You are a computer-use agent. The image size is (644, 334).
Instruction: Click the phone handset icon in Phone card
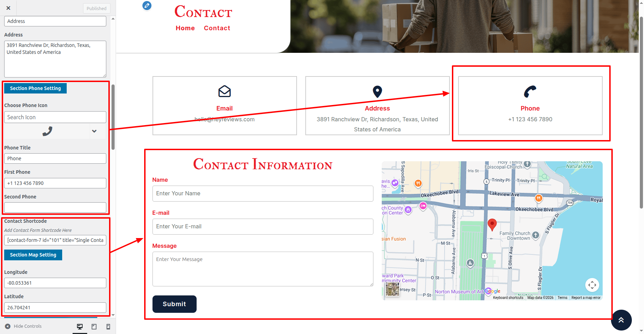pyautogui.click(x=530, y=92)
